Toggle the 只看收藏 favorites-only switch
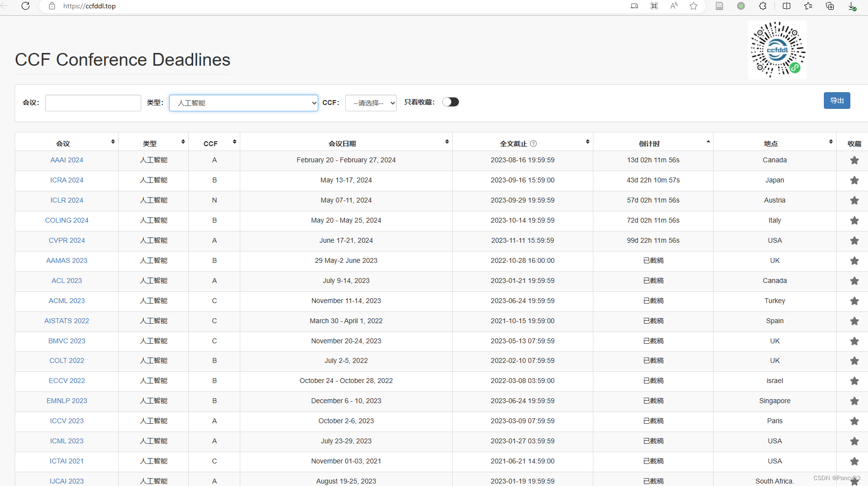The image size is (868, 486). coord(450,102)
